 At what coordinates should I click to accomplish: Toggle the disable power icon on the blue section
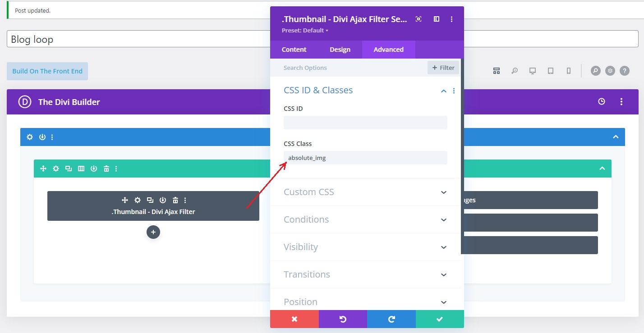[42, 137]
